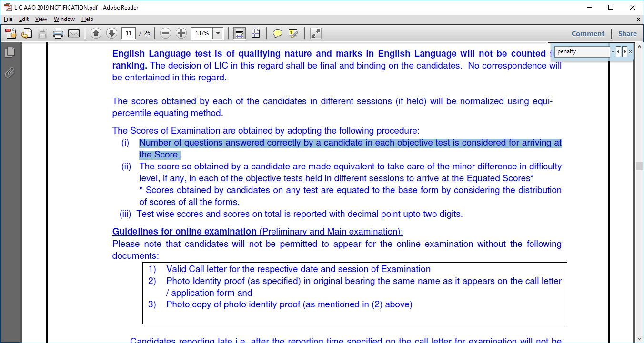Image resolution: width=644 pixels, height=343 pixels.
Task: Open the View menu
Action: click(x=41, y=19)
